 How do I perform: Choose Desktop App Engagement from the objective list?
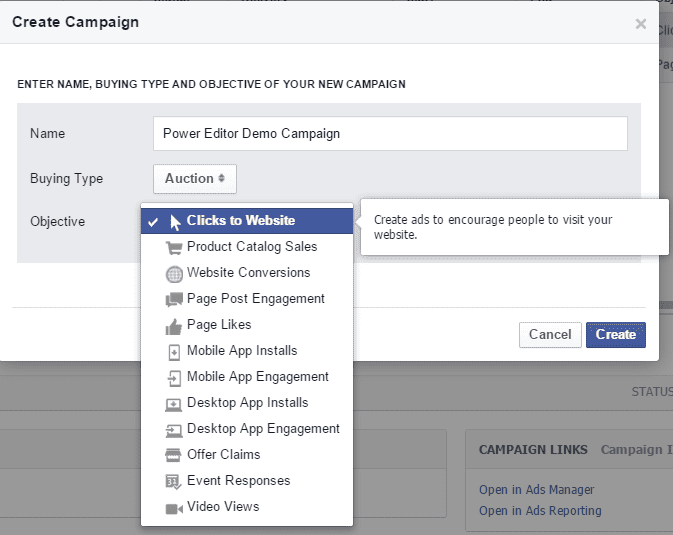click(x=263, y=429)
